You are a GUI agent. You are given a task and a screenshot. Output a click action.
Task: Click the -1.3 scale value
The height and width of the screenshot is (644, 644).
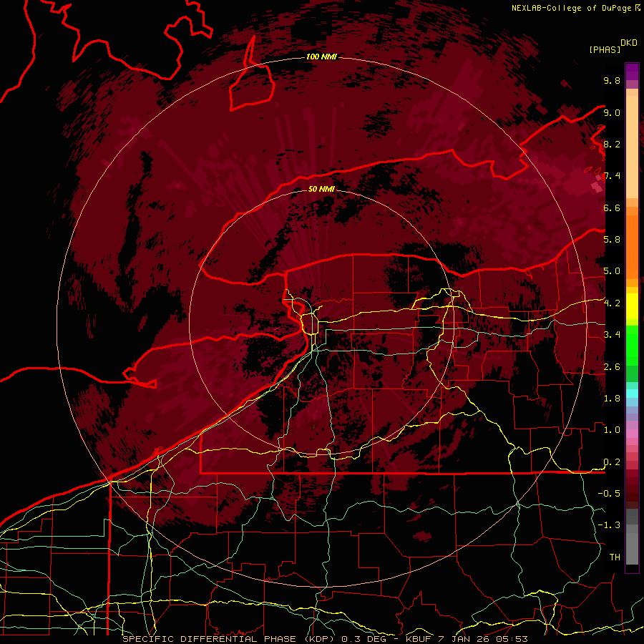[x=609, y=525]
